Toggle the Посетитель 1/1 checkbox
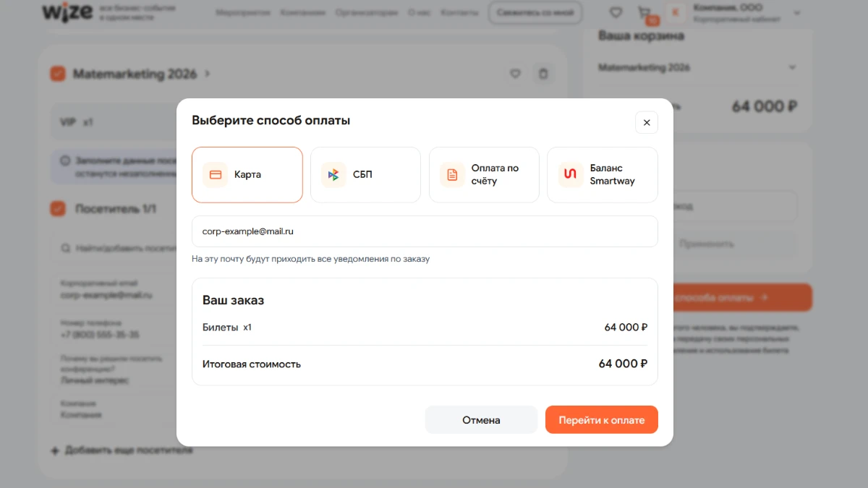Screen dimensions: 868x488 pyautogui.click(x=58, y=209)
